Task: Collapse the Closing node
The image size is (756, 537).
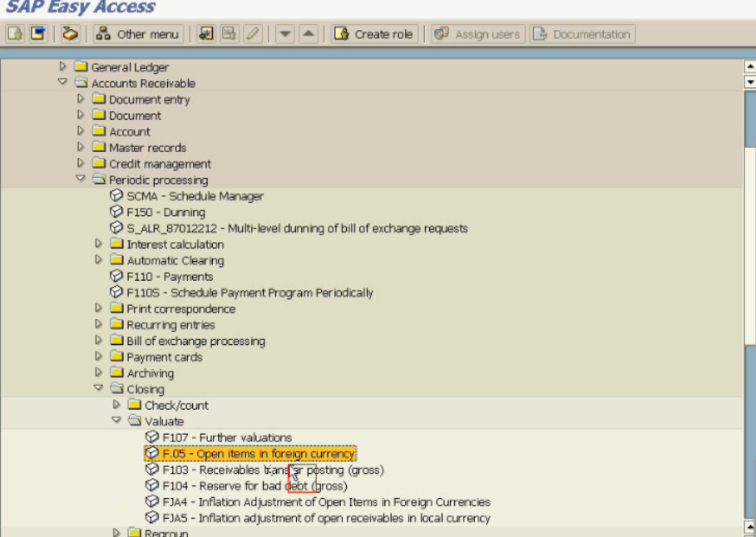Action: (98, 388)
